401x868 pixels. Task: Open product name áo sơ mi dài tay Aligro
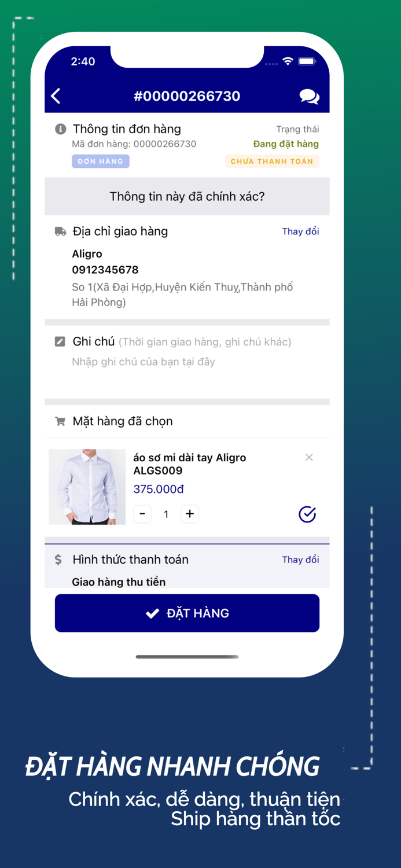click(x=190, y=464)
